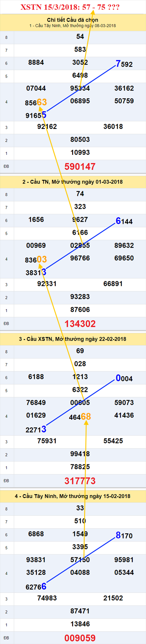Select prize 8 value '33'
The width and height of the screenshot is (146, 644).
coord(80,508)
